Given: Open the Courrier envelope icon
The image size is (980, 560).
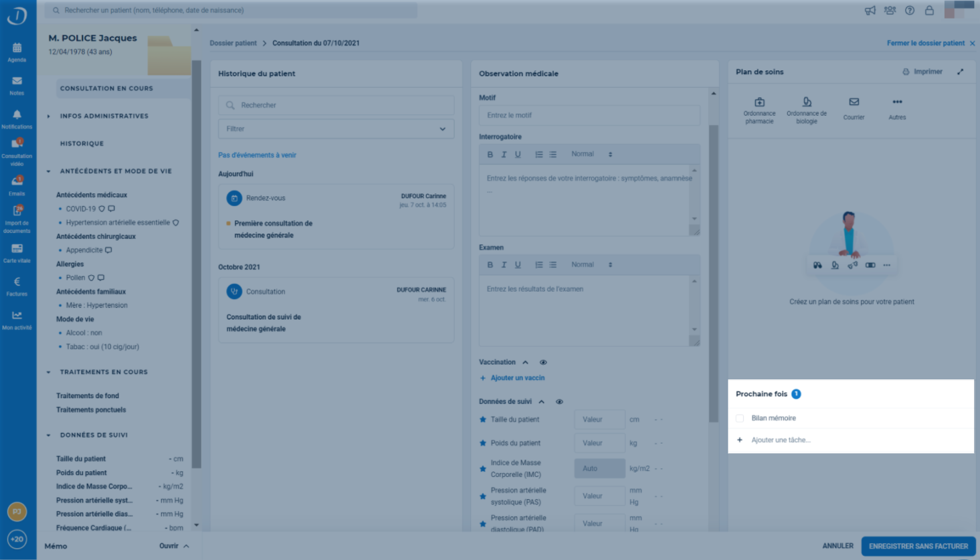Looking at the screenshot, I should coord(854,102).
